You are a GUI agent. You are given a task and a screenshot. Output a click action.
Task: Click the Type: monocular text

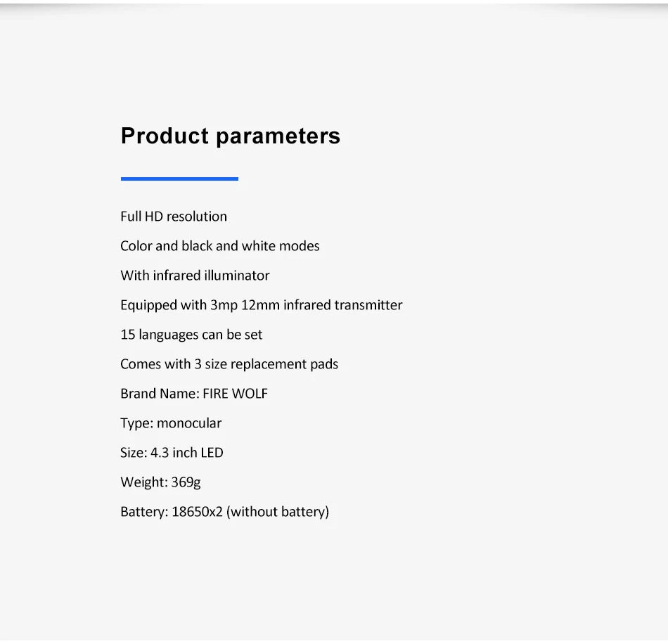pos(171,423)
